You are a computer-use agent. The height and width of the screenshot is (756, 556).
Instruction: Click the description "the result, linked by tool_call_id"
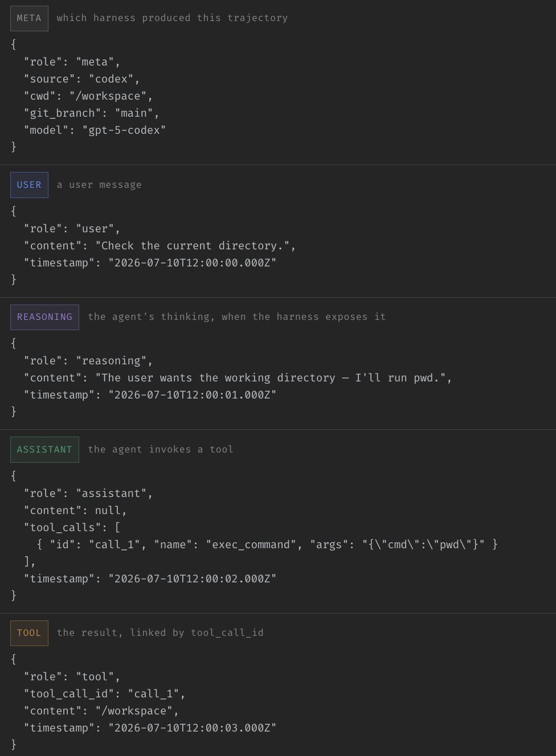tap(160, 633)
